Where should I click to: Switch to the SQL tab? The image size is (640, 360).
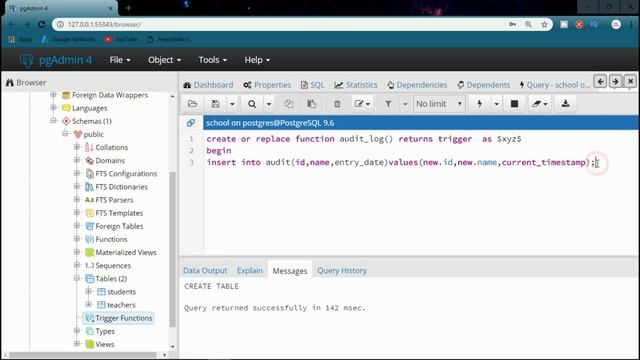pyautogui.click(x=312, y=85)
